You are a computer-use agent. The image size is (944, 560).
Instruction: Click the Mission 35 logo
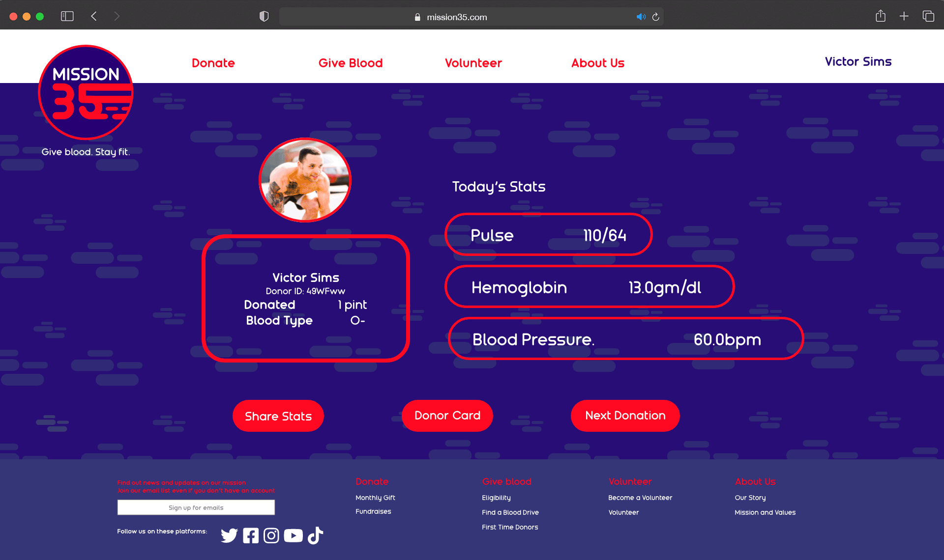86,92
